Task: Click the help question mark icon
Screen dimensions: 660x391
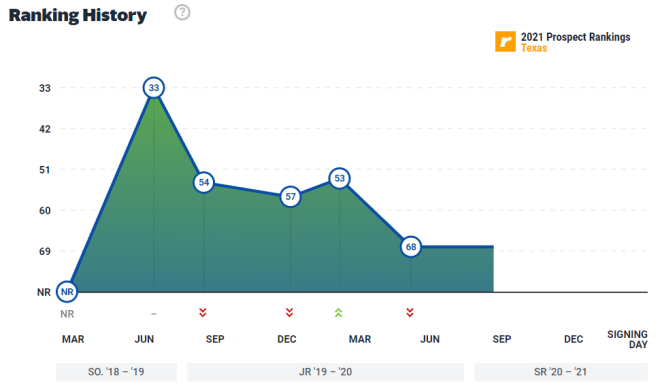Action: (182, 13)
